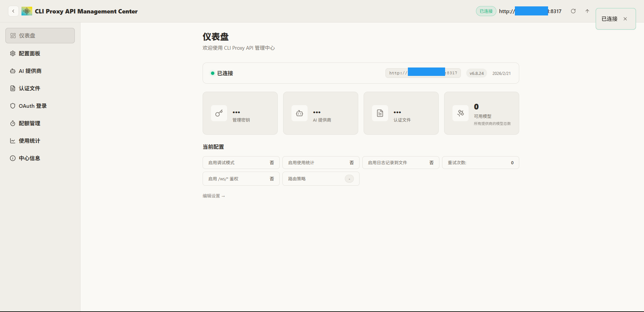
Task: Click the robot icon on AI 提供商 card
Action: point(300,113)
